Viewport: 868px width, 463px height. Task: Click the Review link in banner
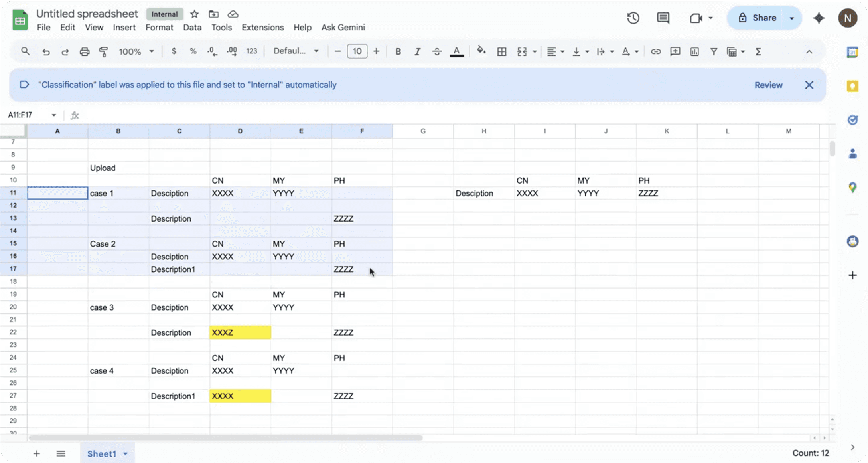click(768, 85)
